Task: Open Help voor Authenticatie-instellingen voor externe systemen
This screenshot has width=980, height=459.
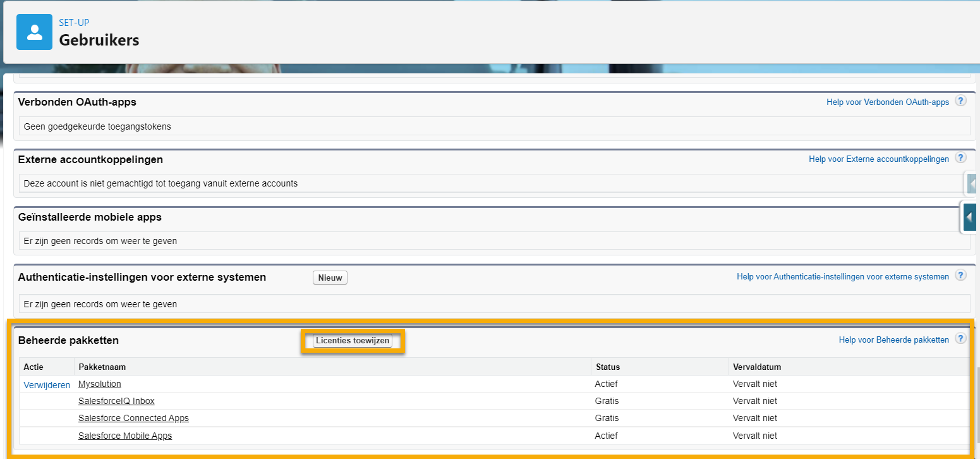Action: point(843,277)
